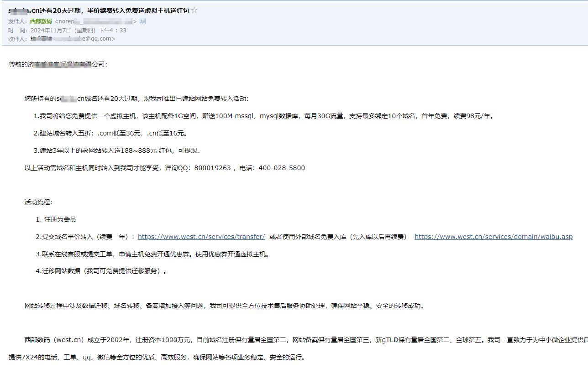Screen dimensions: 588x374
Task: Click the email subject about 20天过期
Action: [99, 10]
